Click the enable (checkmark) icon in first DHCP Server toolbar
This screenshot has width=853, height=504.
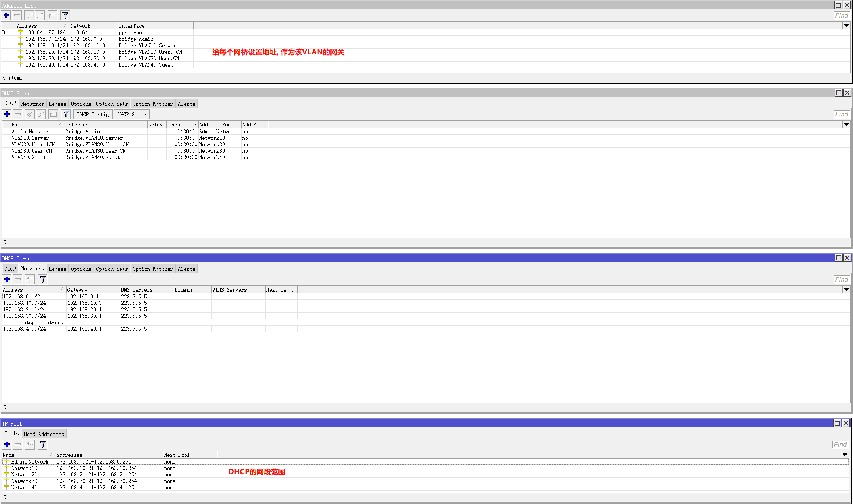(x=30, y=114)
